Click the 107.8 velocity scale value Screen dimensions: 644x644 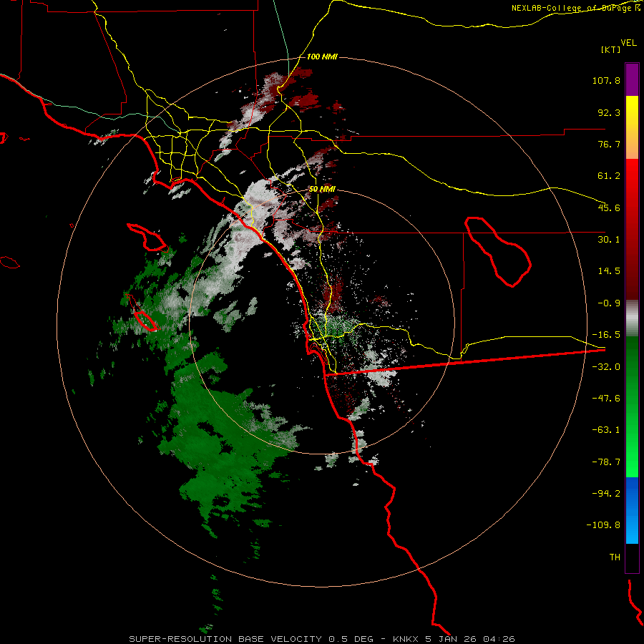[606, 80]
